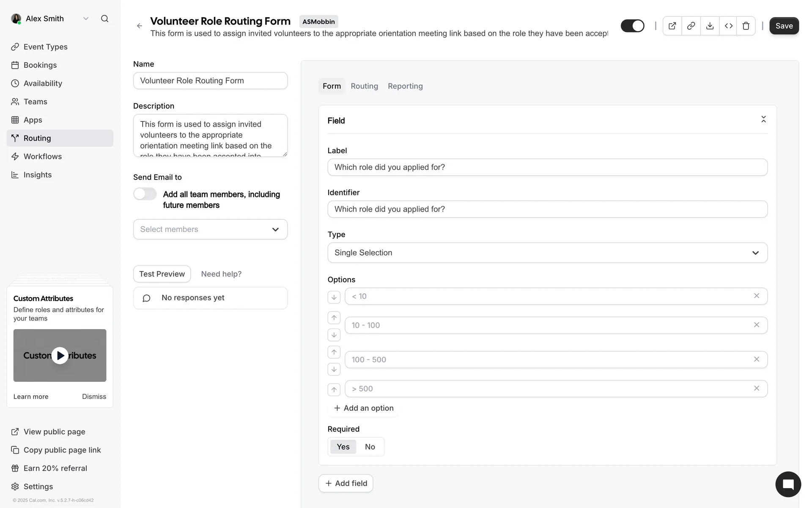Click the embed code icon in header
This screenshot has height=508, width=812.
[x=728, y=26]
